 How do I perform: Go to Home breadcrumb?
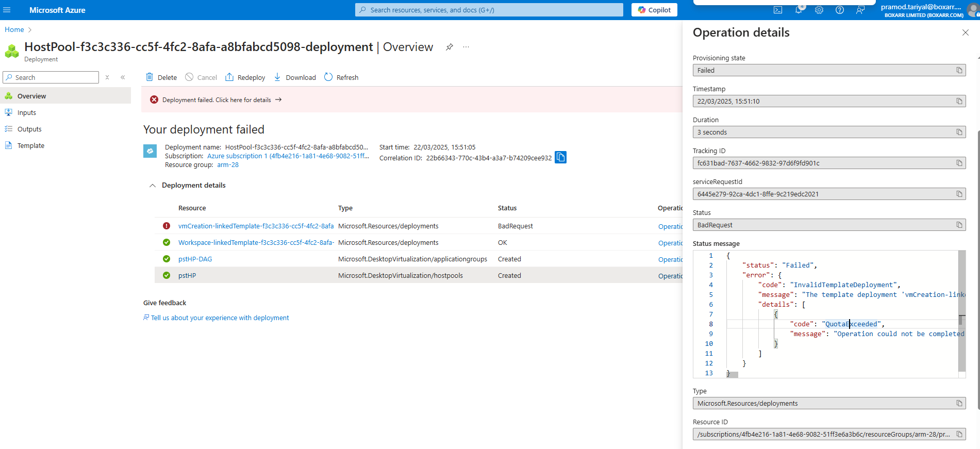[x=14, y=29]
